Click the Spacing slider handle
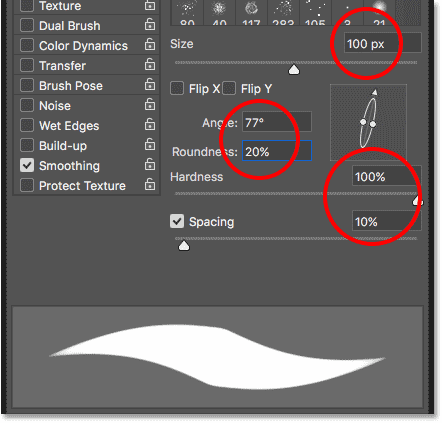442x423 pixels. coord(184,246)
